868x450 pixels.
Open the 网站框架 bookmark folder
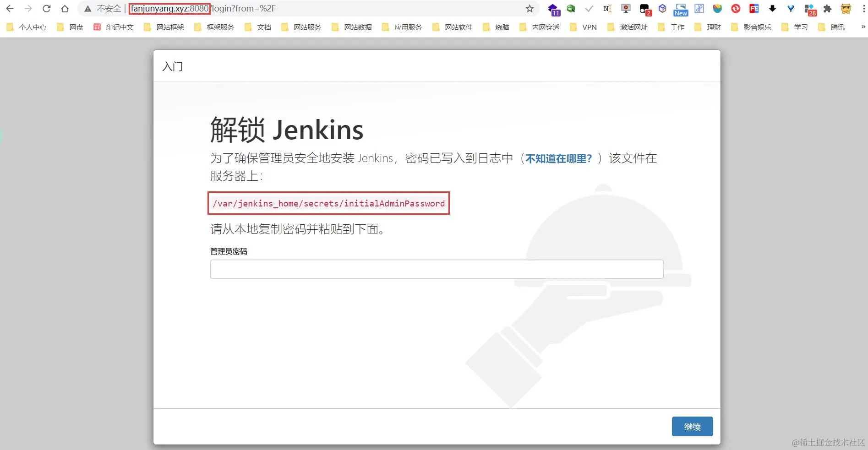[164, 27]
